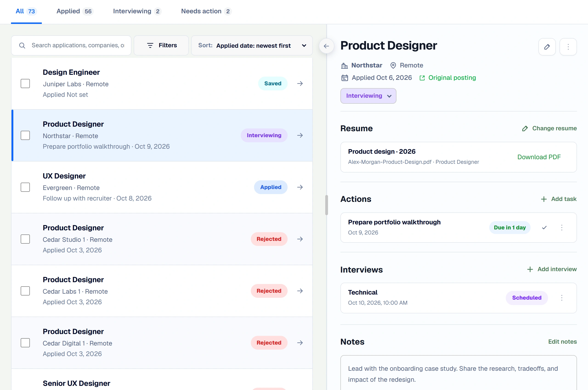Check the UX Designer Evergreen checkbox
The height and width of the screenshot is (390, 588).
coord(25,187)
